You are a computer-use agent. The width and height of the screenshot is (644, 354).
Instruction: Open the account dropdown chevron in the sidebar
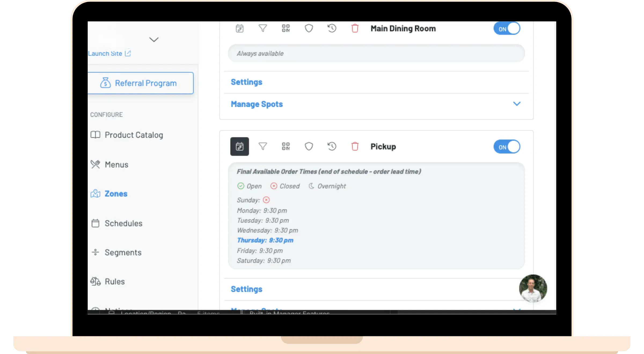(154, 40)
